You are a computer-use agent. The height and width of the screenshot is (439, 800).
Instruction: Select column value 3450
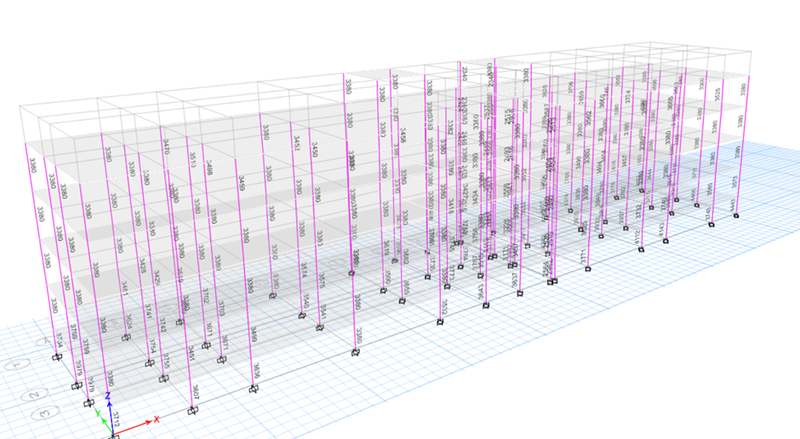pyautogui.click(x=314, y=150)
